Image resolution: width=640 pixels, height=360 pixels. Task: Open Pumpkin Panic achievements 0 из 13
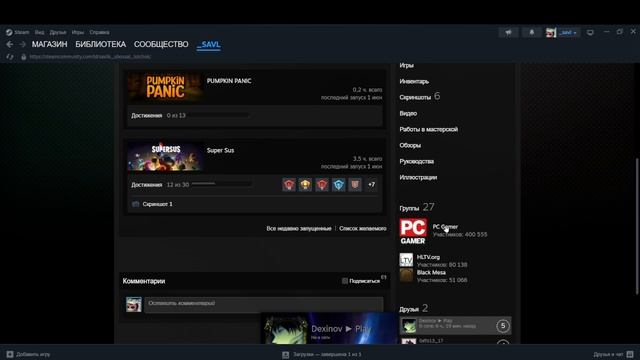pos(158,116)
